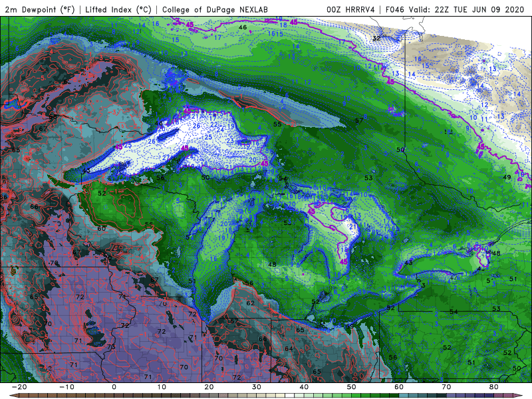Click 'F046 Valid: 22Z TUE JUN 09 2020'

point(455,9)
